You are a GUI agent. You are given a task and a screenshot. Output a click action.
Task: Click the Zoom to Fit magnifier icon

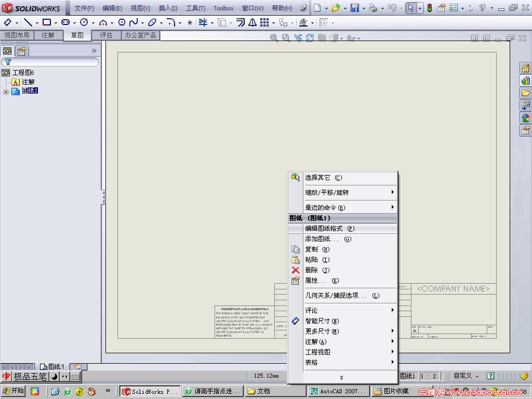[x=274, y=37]
